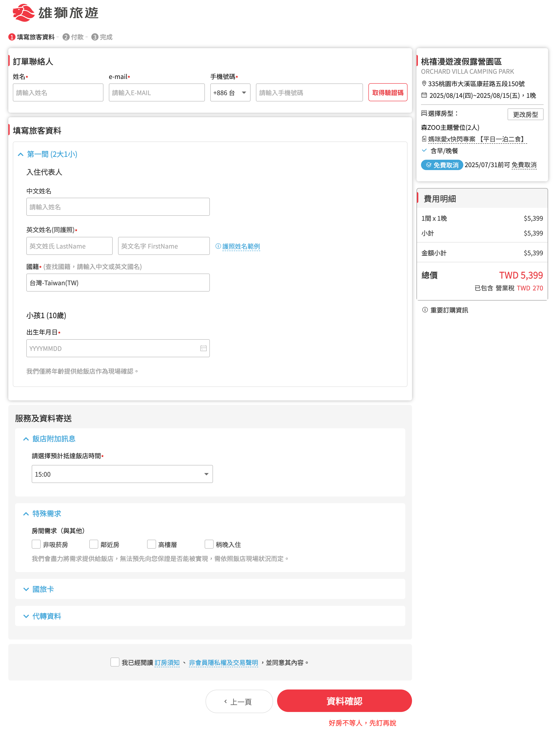560x732 pixels.
Task: Collapse the 第一間 (2大1小) room section
Action: click(52, 154)
